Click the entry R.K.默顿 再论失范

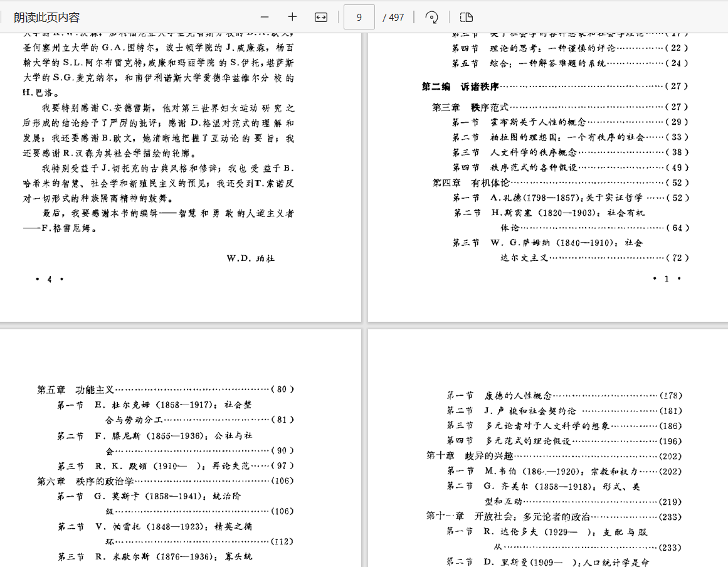pos(176,466)
